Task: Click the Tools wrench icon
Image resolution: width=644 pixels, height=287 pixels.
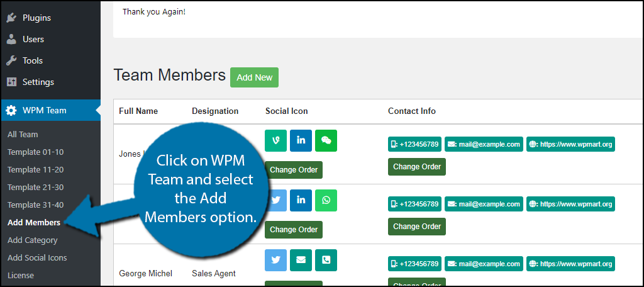Action: (x=11, y=61)
